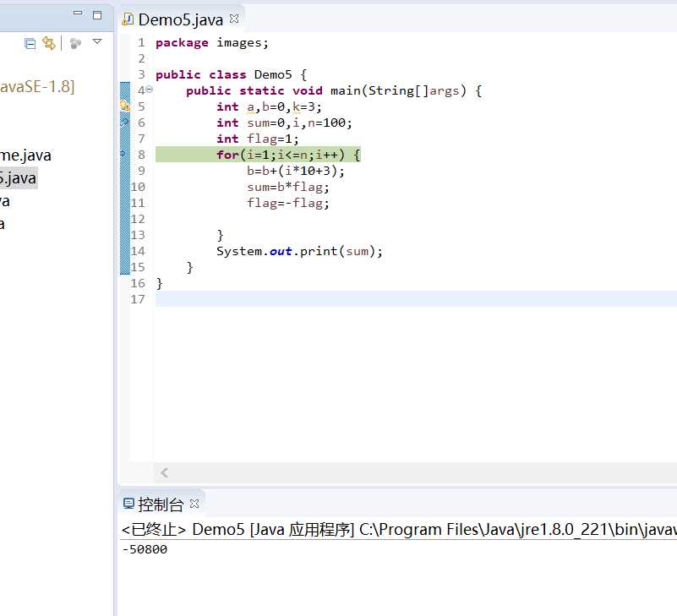Click line 1 package images statement
This screenshot has height=616, width=677.
[x=212, y=43]
